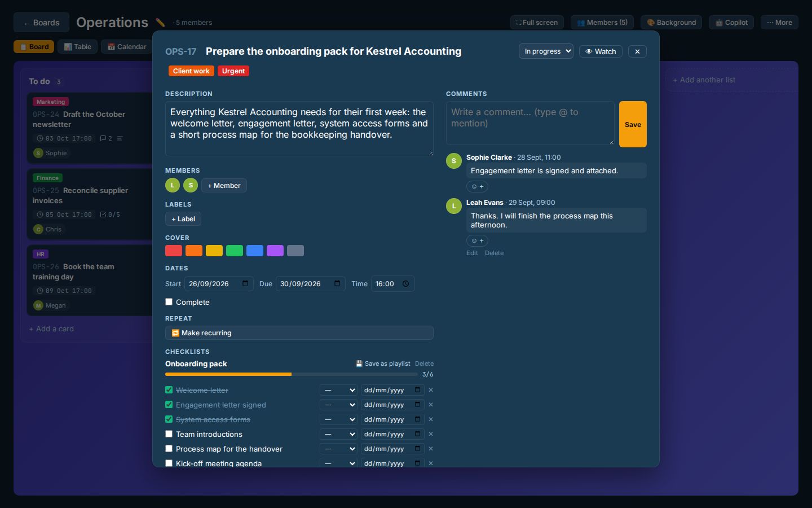Open Copilot from the board header
Image resolution: width=812 pixels, height=508 pixels.
pos(731,23)
